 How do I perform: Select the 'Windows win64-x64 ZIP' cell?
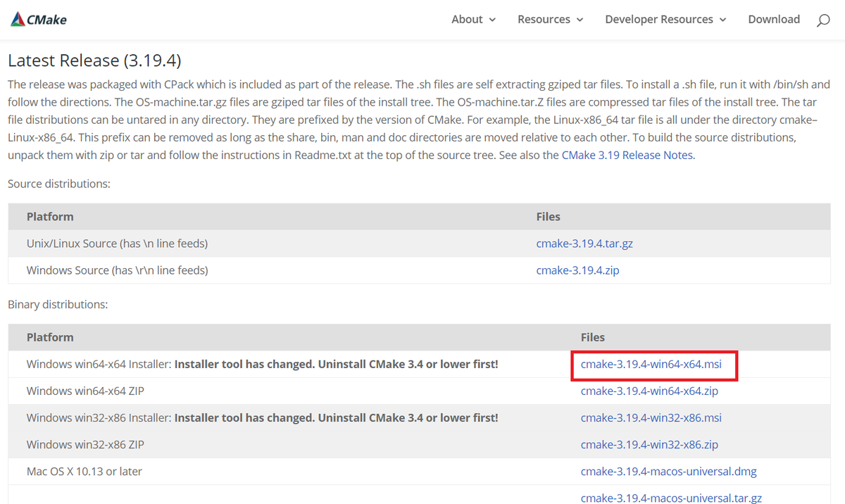(85, 391)
